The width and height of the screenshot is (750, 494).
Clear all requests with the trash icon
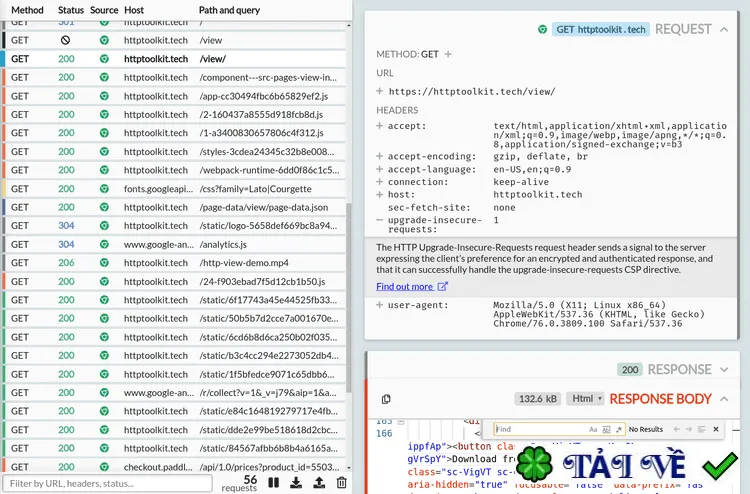click(342, 483)
